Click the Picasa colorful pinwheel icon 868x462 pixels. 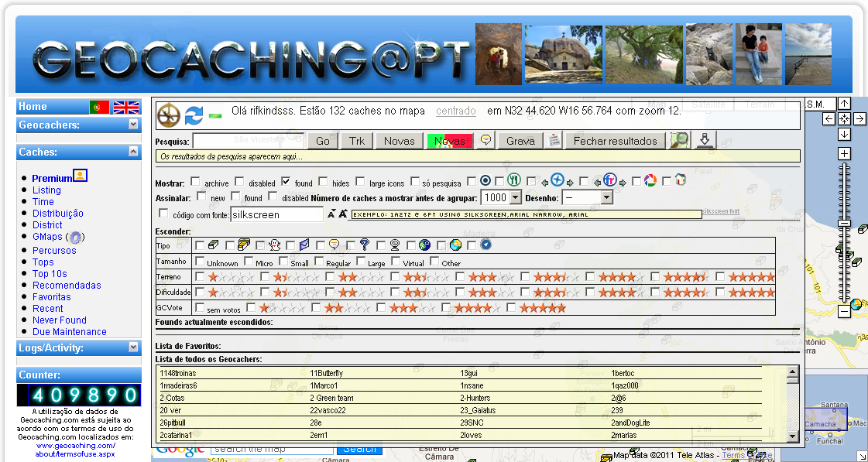pos(650,181)
